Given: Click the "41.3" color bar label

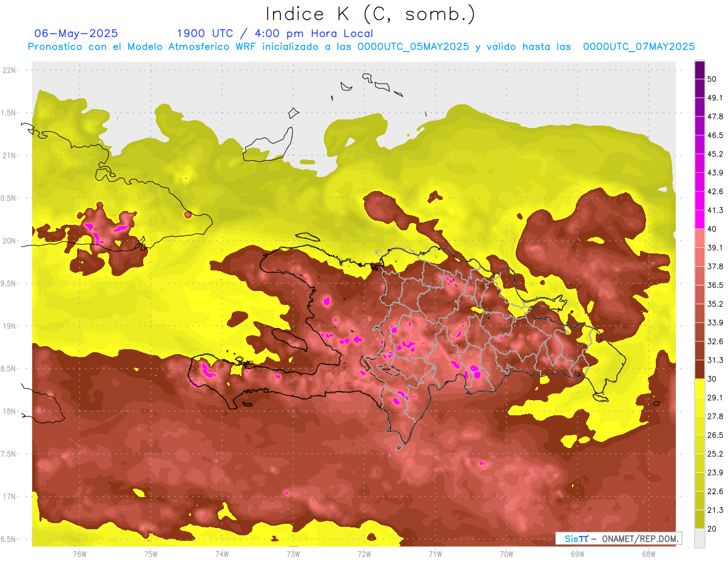Looking at the screenshot, I should pos(715,210).
